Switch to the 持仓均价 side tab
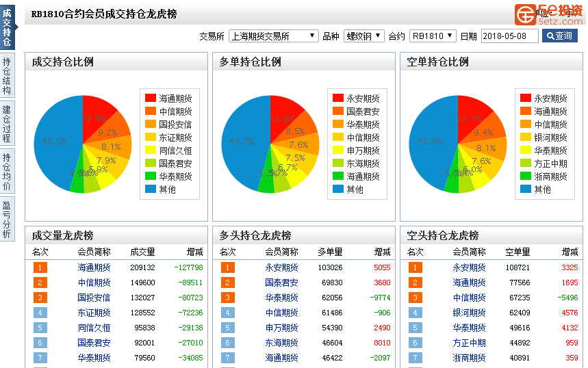The image size is (588, 368). [x=7, y=172]
